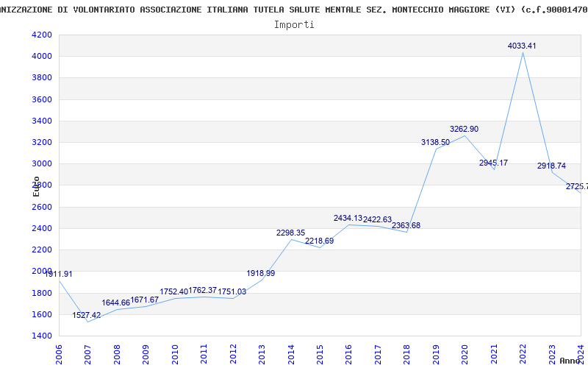This screenshot has height=368, width=588.
Task: Click the 4000 y-axis tick label
Action: tap(42, 57)
